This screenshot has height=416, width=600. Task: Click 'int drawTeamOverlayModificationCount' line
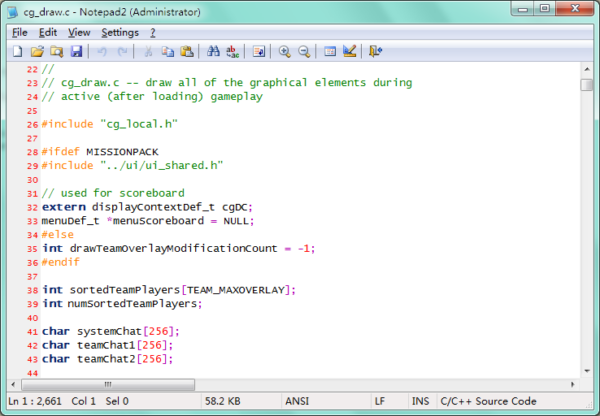pyautogui.click(x=178, y=249)
